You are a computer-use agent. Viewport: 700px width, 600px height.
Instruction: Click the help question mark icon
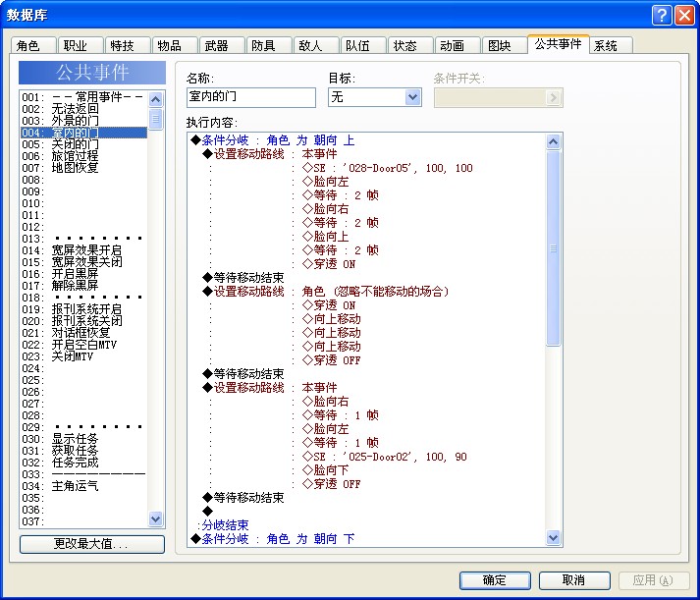(662, 15)
